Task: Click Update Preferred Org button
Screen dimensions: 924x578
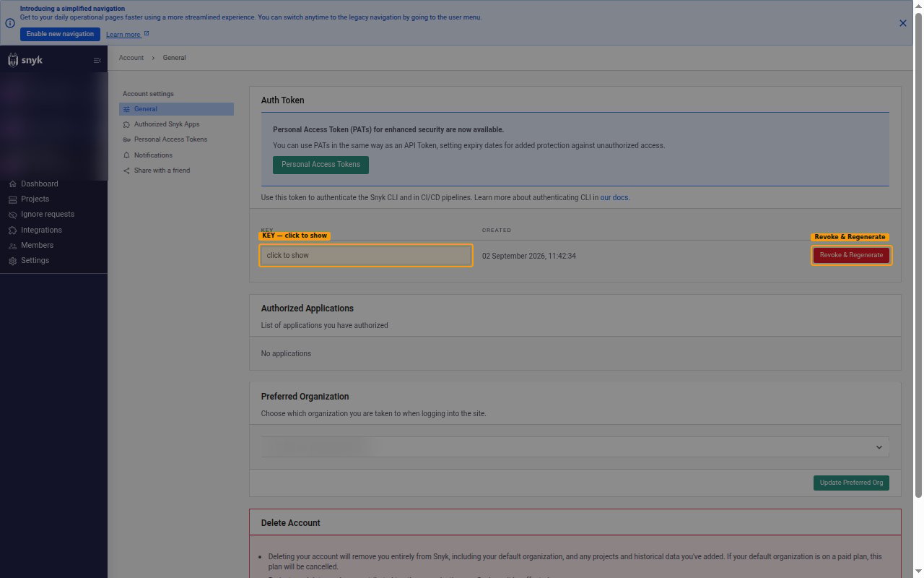Action: 851,483
